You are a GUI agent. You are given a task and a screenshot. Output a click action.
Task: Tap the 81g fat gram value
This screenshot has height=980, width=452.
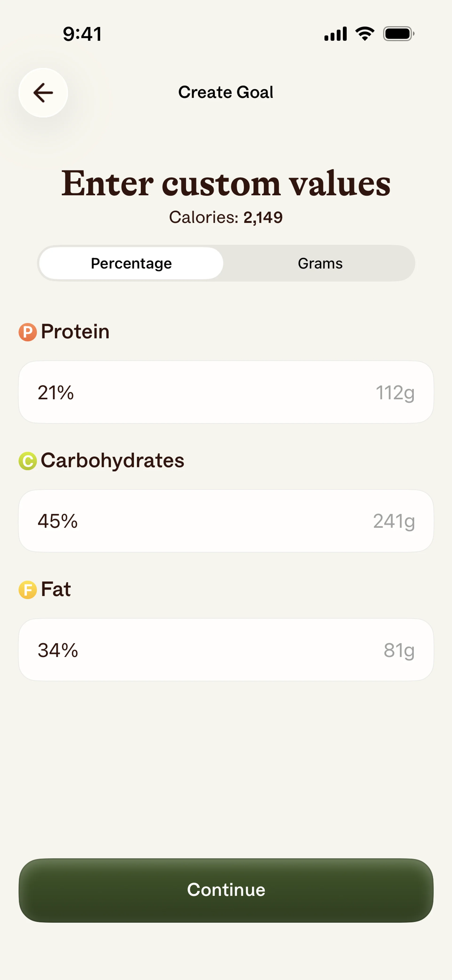coord(398,650)
